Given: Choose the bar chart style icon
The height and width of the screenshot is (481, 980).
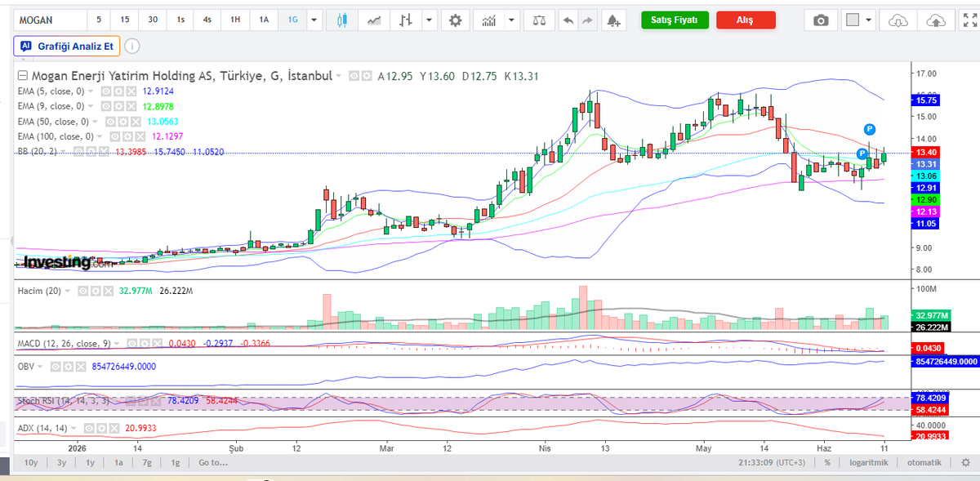Looking at the screenshot, I should [406, 20].
